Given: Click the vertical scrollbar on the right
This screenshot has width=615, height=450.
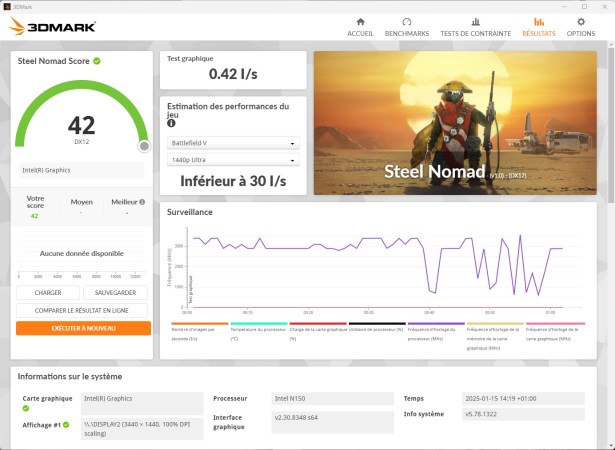Looking at the screenshot, I should tap(611, 126).
